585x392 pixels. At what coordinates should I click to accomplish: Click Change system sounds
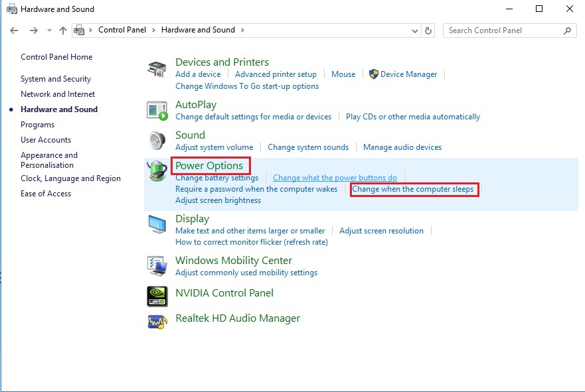pos(308,147)
